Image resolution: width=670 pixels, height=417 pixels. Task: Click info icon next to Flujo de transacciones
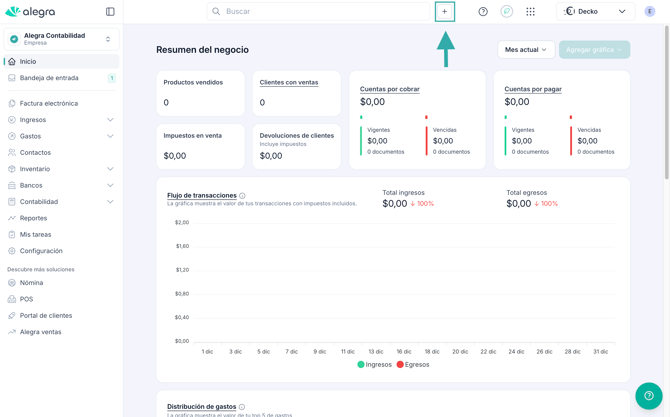click(x=243, y=196)
